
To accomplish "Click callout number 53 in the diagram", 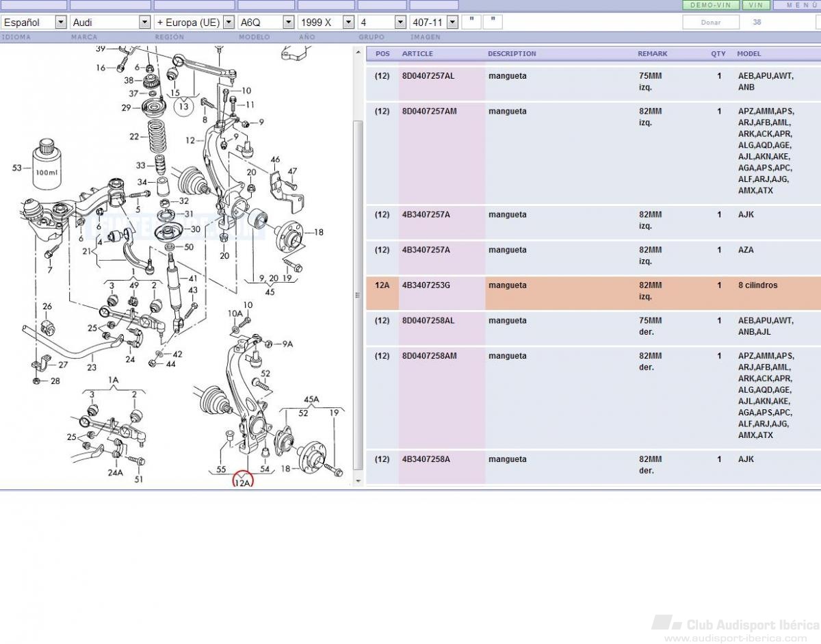I will pos(17,168).
